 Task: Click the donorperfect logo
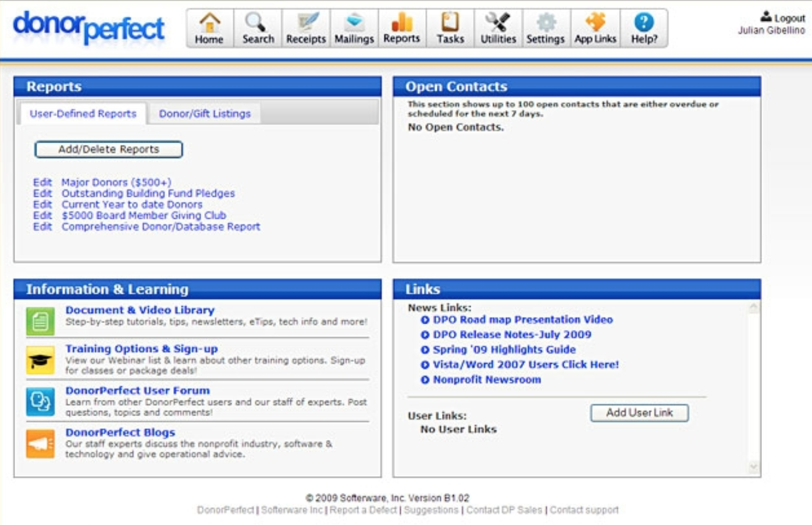pos(88,27)
